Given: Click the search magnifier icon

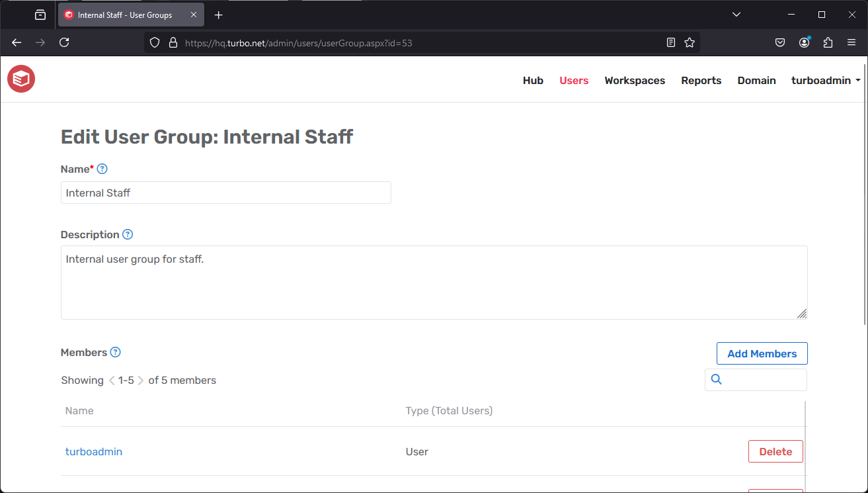Looking at the screenshot, I should 717,379.
